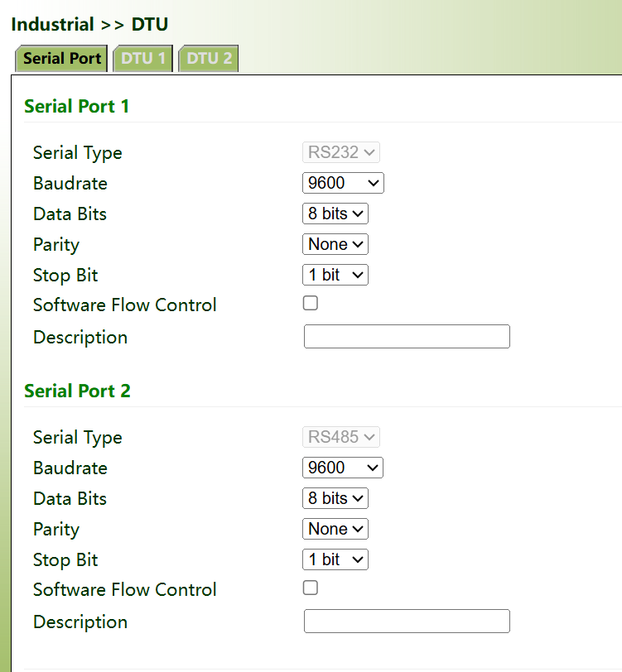Open the DTU 2 tab
622x672 pixels.
tap(209, 59)
